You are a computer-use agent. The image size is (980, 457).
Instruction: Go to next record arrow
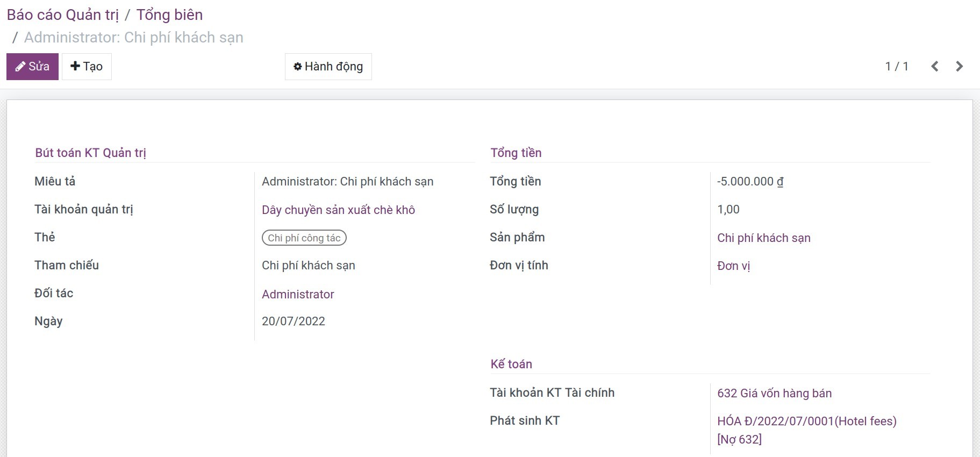(x=960, y=66)
